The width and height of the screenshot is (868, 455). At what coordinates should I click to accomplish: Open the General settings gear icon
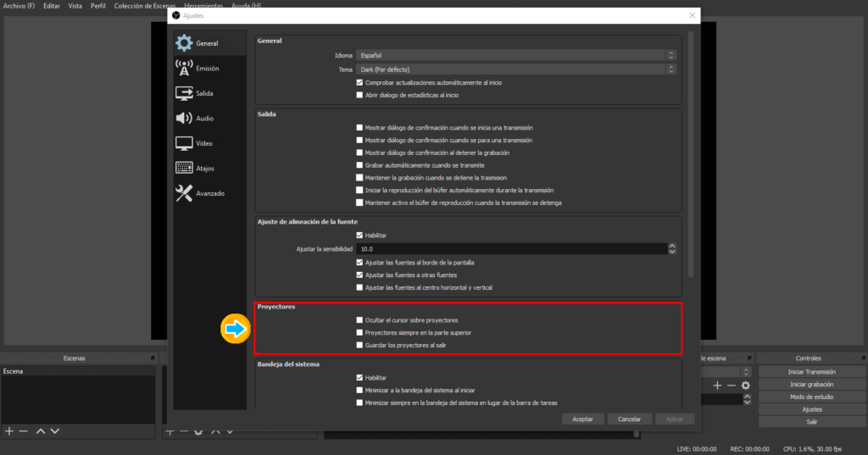[184, 43]
